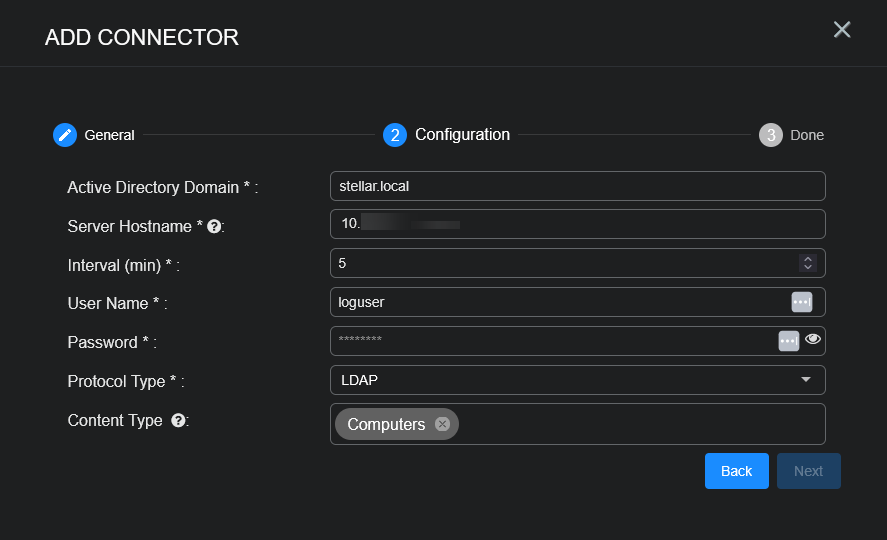Click autofill icon in Password field
887x540 pixels.
789,341
